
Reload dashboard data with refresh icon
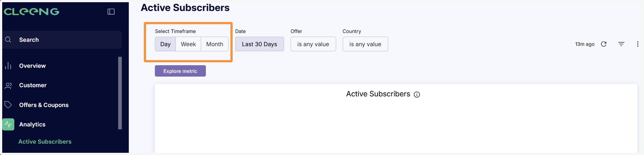[604, 44]
